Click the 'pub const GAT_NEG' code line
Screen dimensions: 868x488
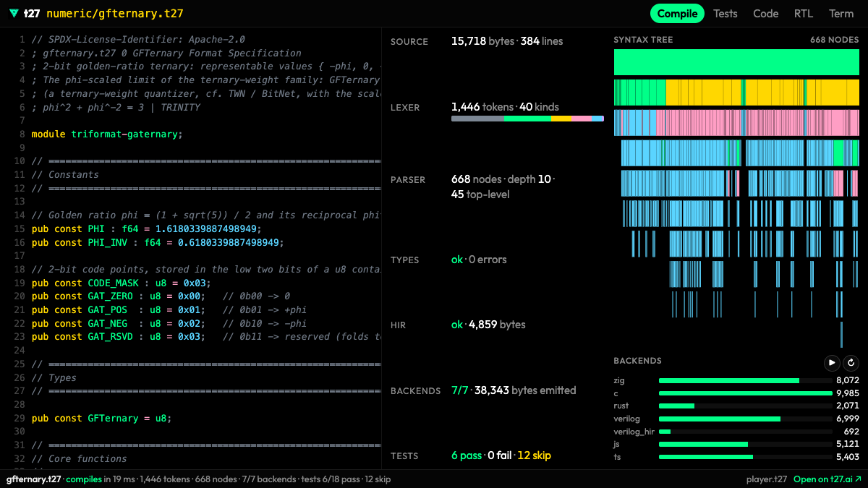[169, 323]
